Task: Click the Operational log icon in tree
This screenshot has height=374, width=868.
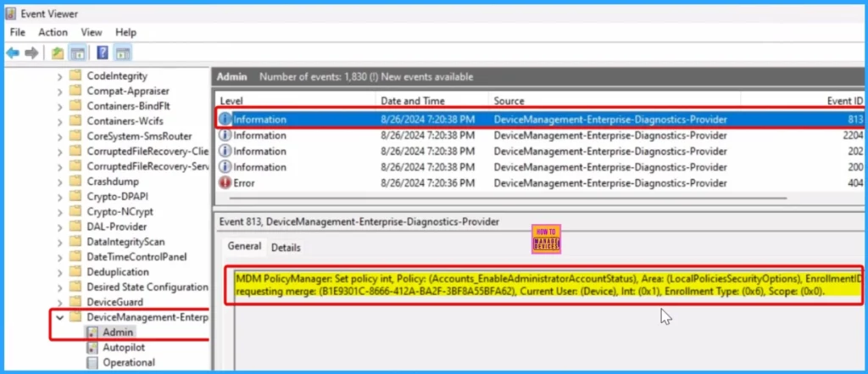Action: 92,362
